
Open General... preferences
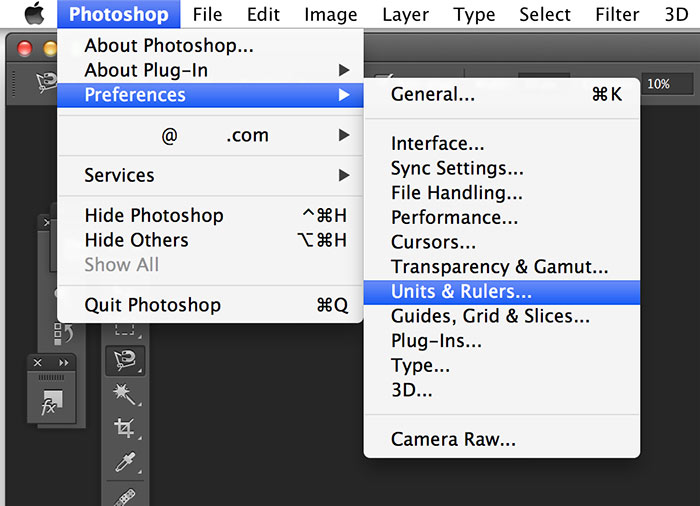pos(502,94)
